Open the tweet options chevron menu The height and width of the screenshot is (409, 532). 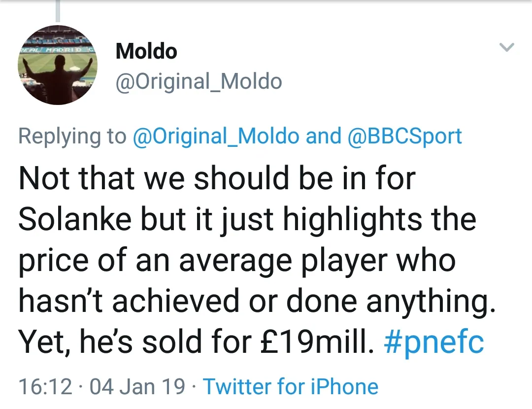tap(507, 48)
